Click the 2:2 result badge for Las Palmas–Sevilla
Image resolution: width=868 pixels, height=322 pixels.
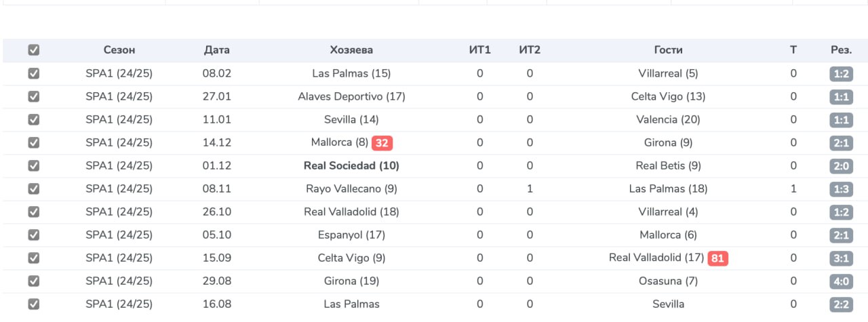(x=841, y=304)
